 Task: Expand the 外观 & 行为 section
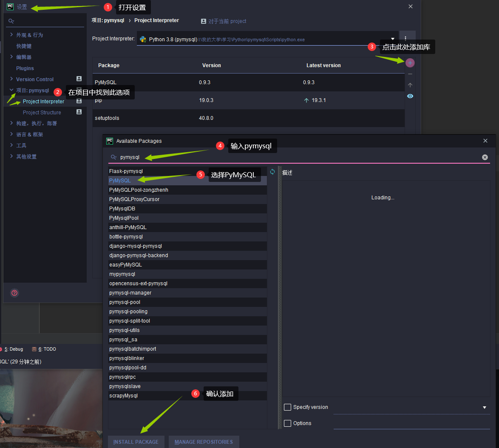[x=11, y=34]
